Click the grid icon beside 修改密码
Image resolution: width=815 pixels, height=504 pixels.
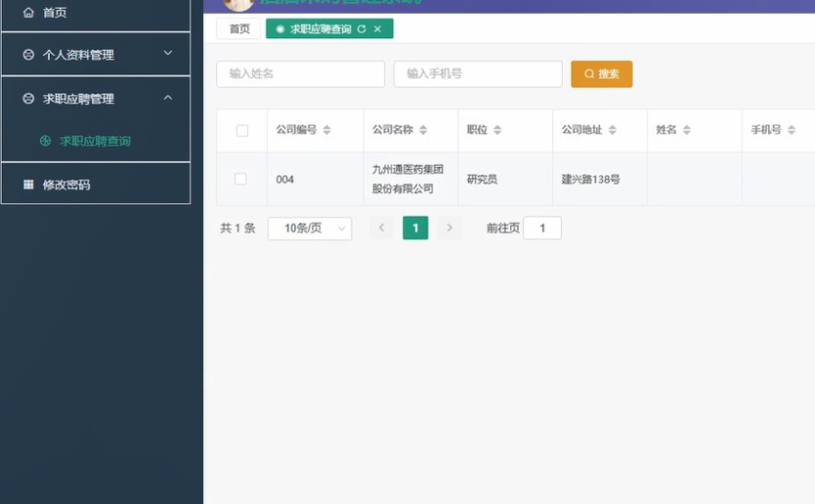click(28, 184)
